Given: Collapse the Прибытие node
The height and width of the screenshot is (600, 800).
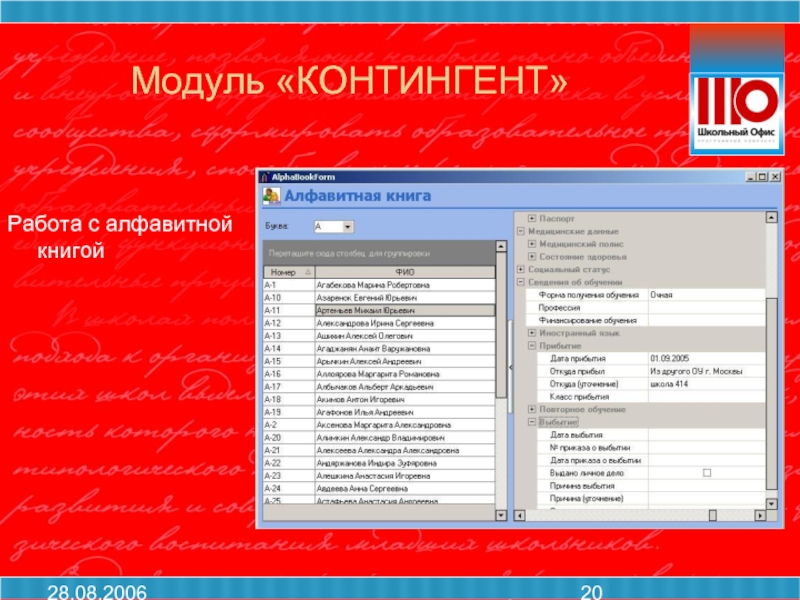Looking at the screenshot, I should 532,346.
